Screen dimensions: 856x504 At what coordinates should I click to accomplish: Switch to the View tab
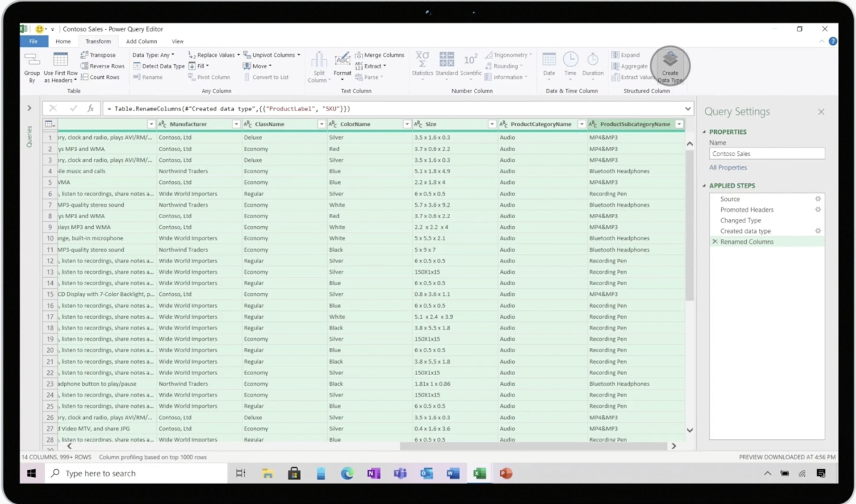click(177, 41)
